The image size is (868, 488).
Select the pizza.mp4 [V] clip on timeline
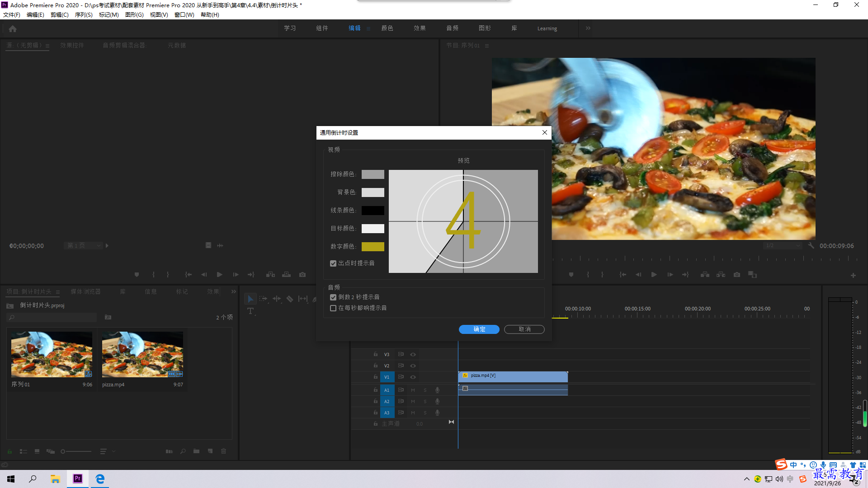tap(513, 377)
